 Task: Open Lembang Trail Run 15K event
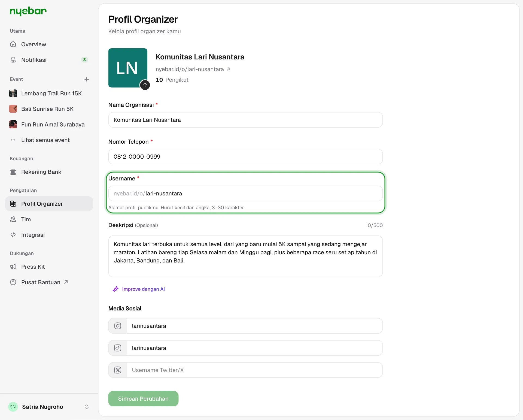pos(49,93)
